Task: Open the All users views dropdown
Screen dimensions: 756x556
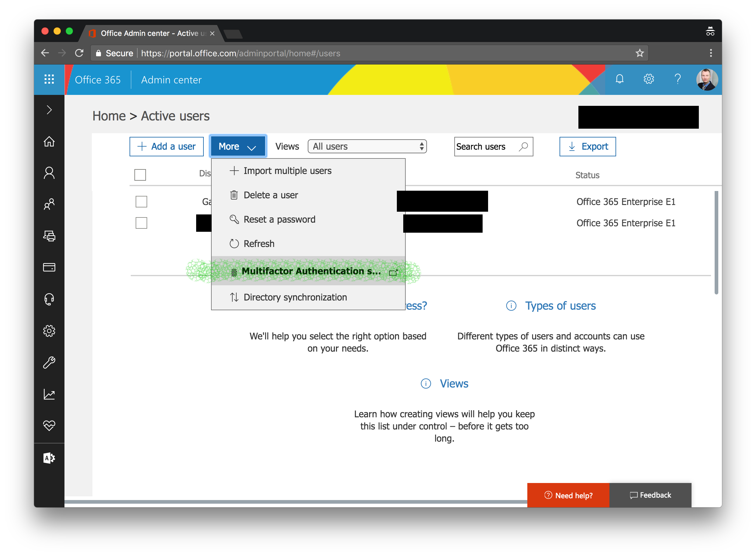Action: click(x=367, y=146)
